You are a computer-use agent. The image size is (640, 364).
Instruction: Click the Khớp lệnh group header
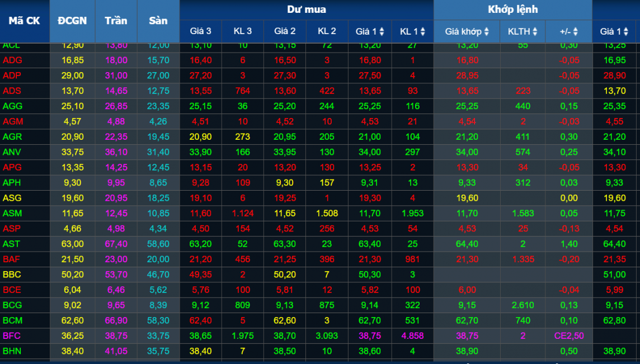click(x=512, y=10)
